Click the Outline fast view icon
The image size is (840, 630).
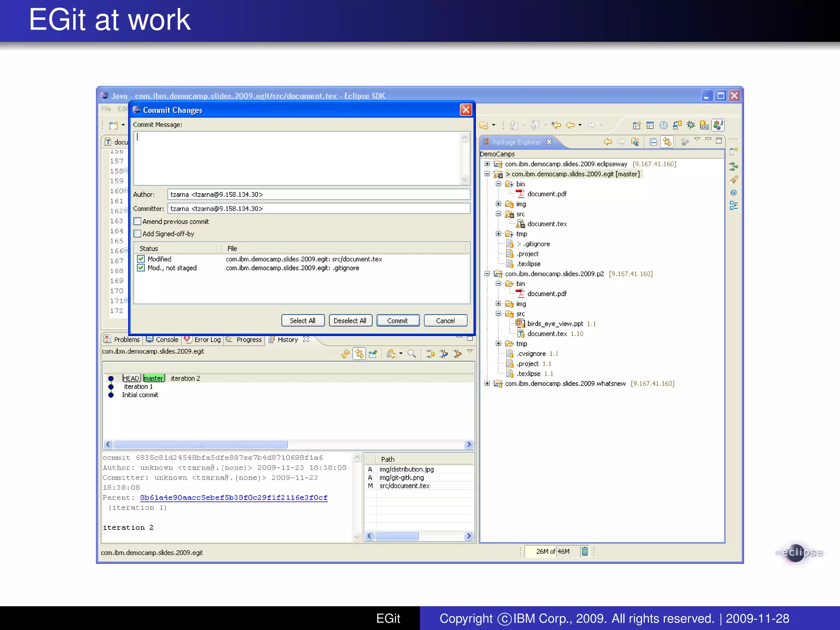pyautogui.click(x=734, y=205)
